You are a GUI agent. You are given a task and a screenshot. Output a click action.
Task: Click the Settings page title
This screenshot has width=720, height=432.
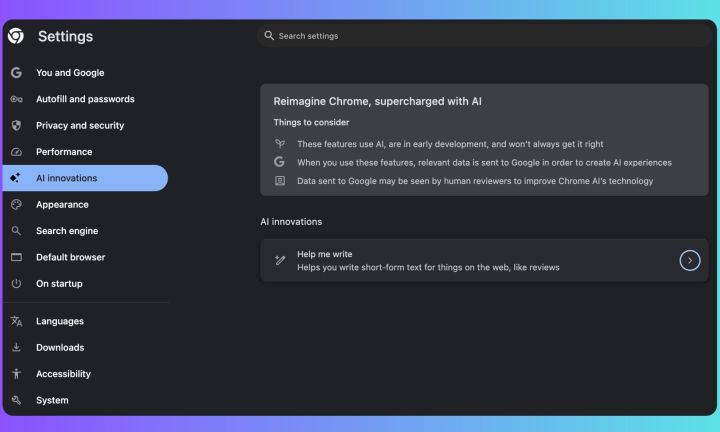[x=65, y=37]
